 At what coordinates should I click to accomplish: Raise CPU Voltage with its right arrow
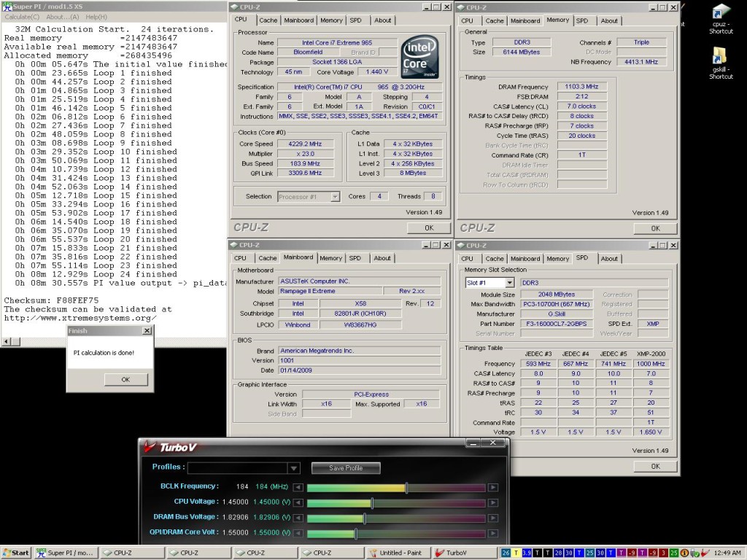click(493, 502)
